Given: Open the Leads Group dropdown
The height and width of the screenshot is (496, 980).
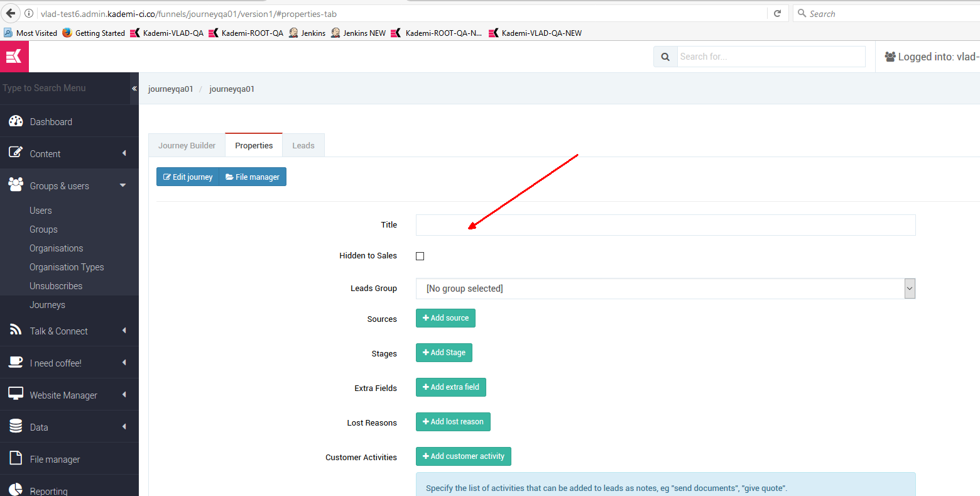Looking at the screenshot, I should tap(665, 289).
